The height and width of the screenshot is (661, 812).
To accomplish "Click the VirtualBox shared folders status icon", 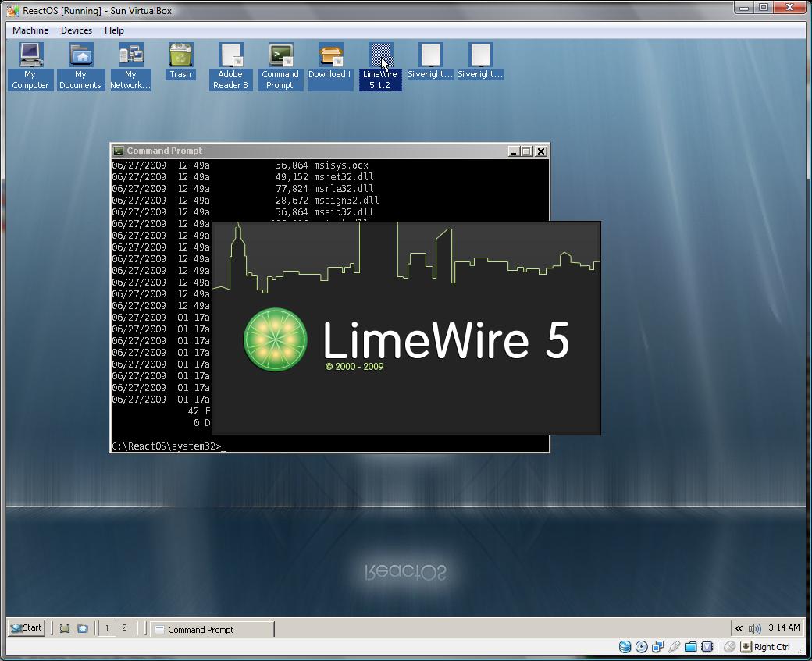I will pos(690,646).
